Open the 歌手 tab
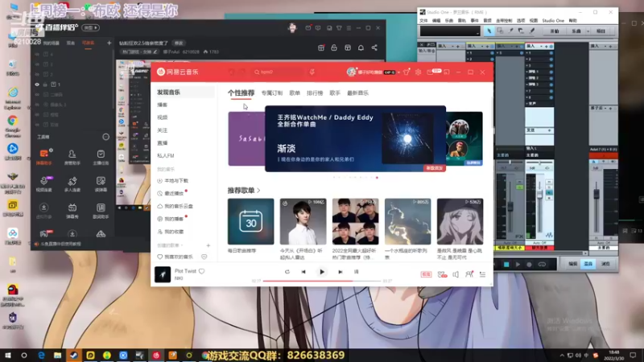 335,93
